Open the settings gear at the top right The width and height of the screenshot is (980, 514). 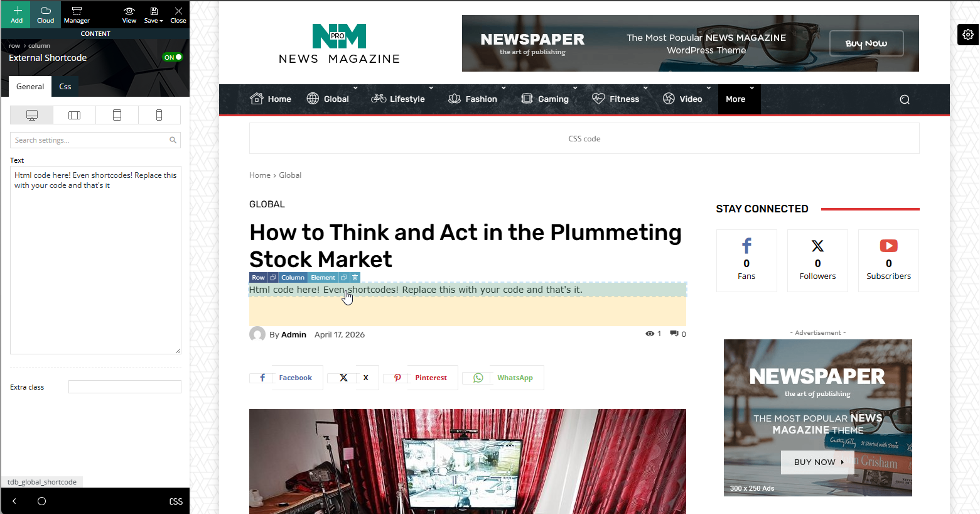click(x=968, y=35)
